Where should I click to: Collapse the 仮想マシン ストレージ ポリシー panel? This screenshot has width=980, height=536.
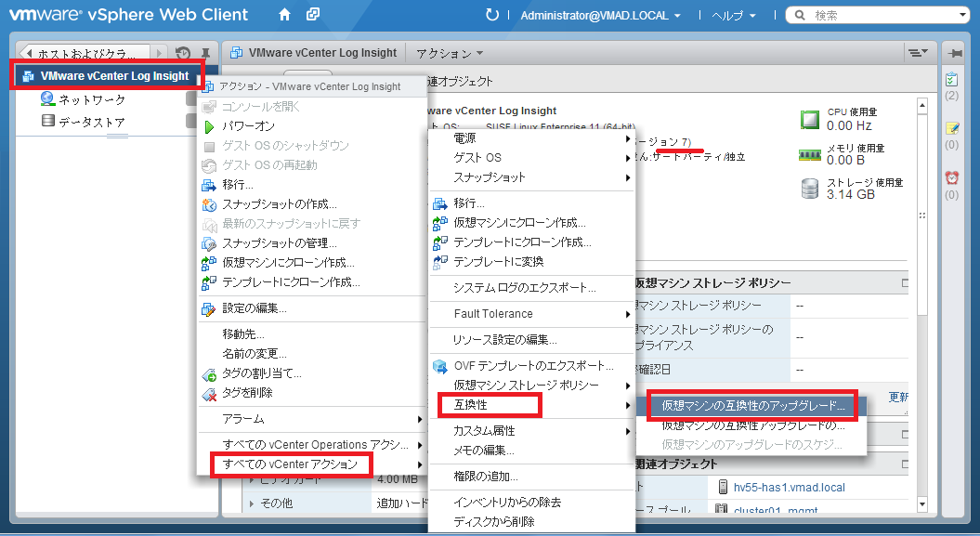click(x=905, y=283)
